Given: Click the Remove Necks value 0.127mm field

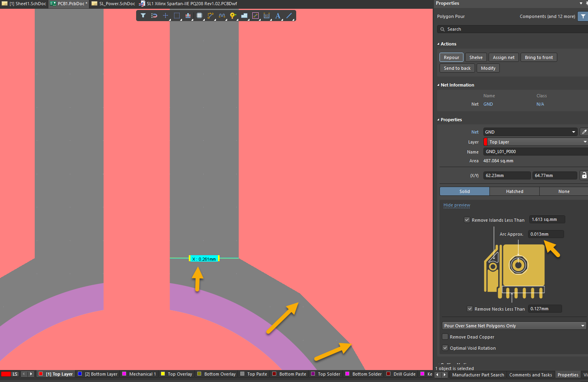Looking at the screenshot, I should tap(545, 309).
